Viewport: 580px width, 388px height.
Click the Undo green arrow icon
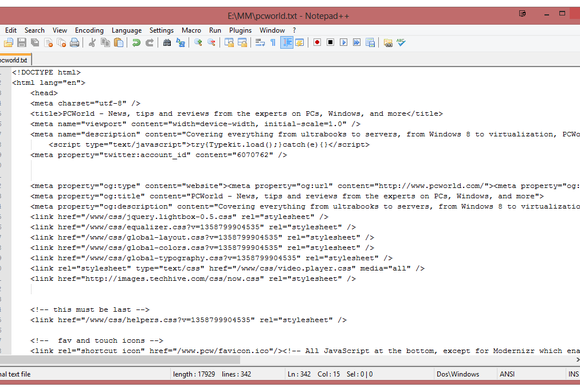(136, 43)
